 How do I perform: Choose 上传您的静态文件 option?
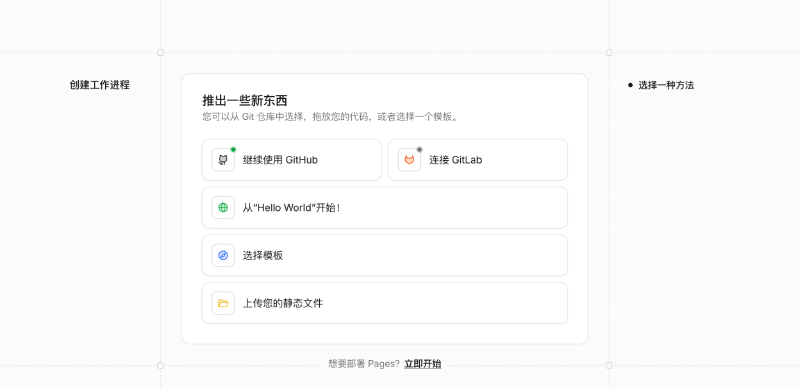pyautogui.click(x=385, y=303)
